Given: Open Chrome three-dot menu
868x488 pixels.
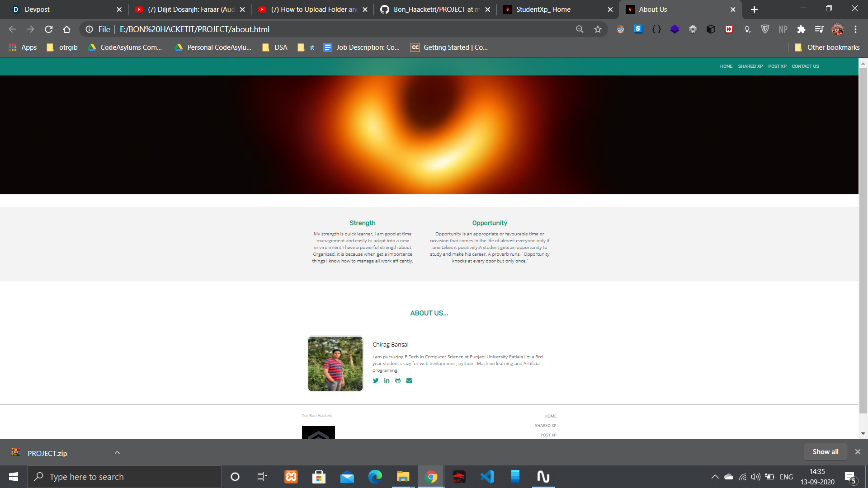Looking at the screenshot, I should pos(855,29).
